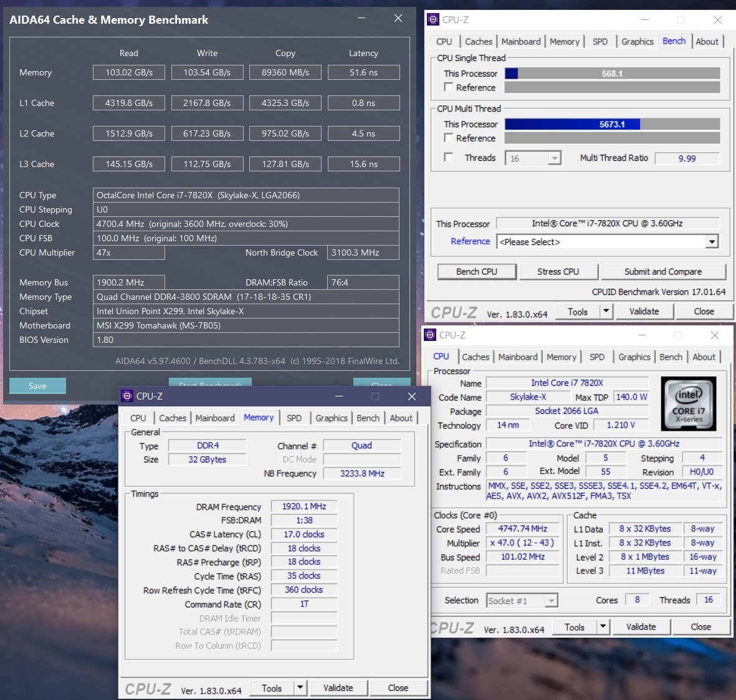Open SPD tab in Bench CPU-Z window

[600, 41]
